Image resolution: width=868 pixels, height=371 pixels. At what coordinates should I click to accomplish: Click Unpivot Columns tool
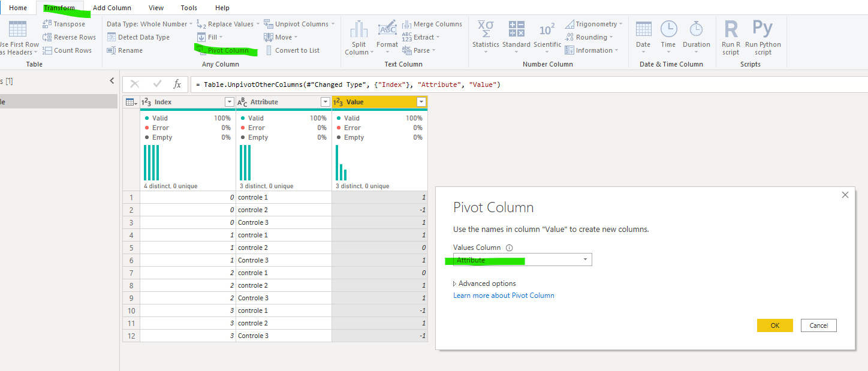click(299, 24)
